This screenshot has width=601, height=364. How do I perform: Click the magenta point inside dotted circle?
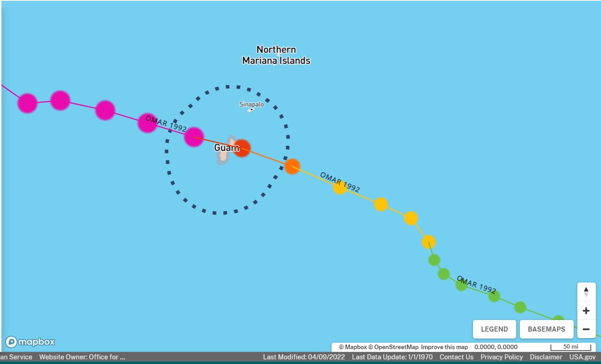[194, 137]
